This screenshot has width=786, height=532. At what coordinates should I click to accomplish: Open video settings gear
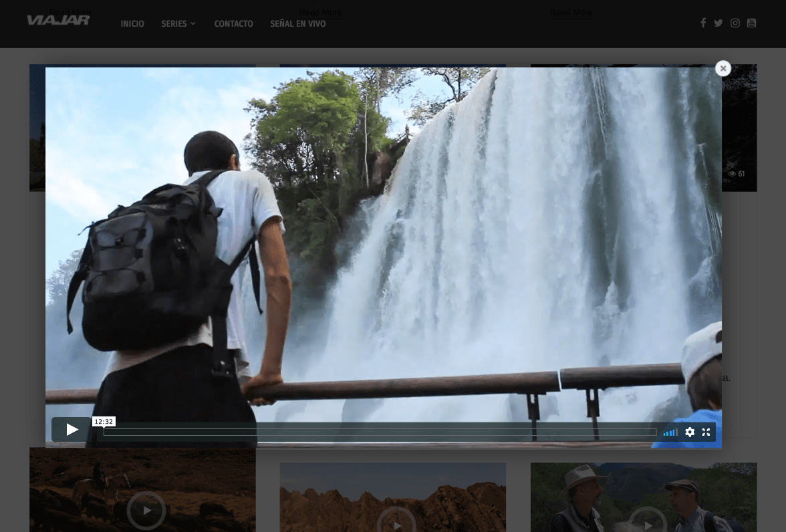pyautogui.click(x=690, y=432)
